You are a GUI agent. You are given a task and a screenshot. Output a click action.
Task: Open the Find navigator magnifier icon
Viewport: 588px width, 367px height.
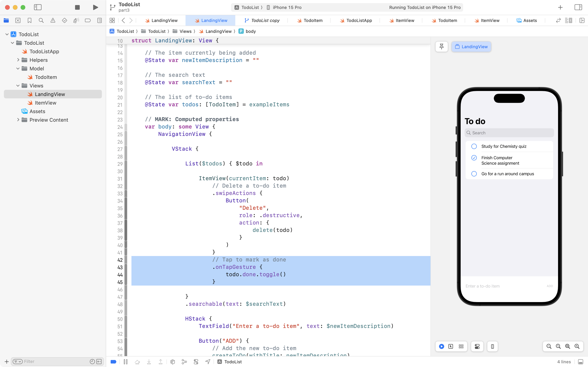41,21
